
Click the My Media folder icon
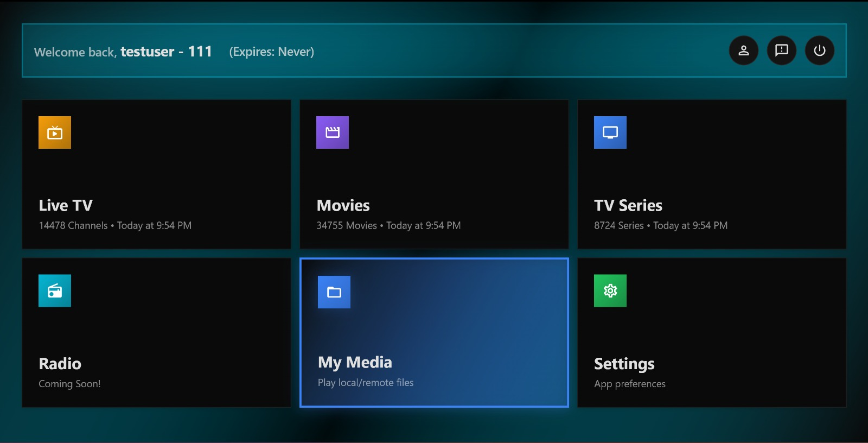tap(334, 292)
